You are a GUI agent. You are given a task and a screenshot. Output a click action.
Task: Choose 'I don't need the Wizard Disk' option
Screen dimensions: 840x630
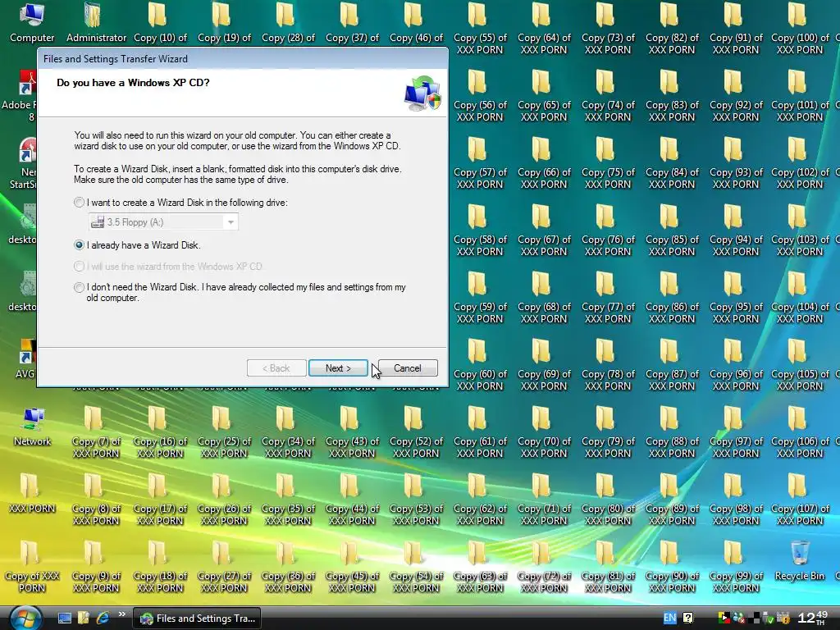80,288
